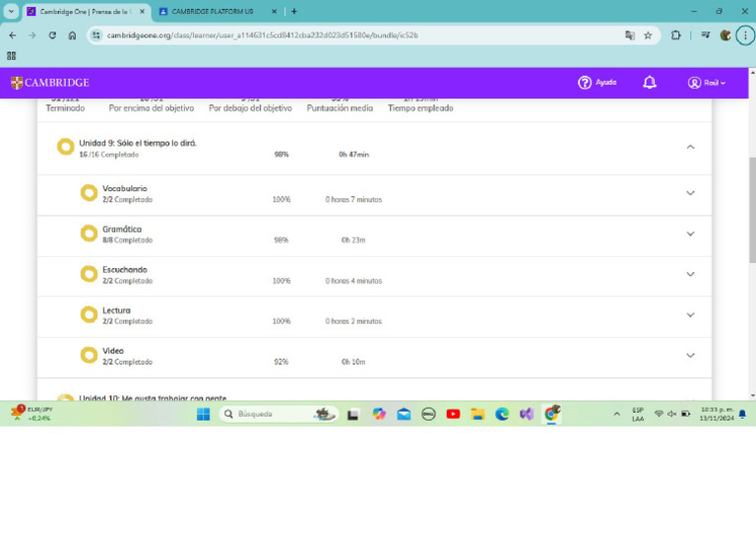Open the browser extensions puzzle icon
This screenshot has width=756, height=535.
675,35
